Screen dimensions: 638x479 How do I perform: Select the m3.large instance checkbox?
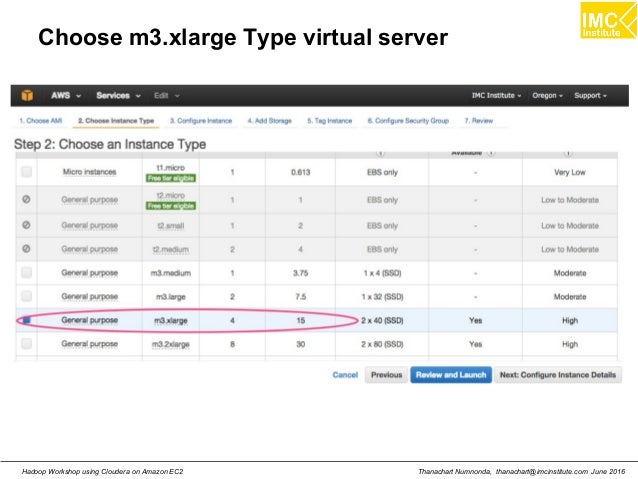coord(26,296)
